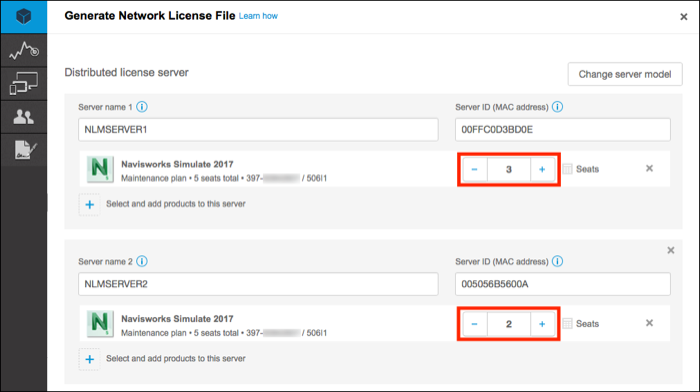Click the seat count field showing 3

[x=508, y=169]
